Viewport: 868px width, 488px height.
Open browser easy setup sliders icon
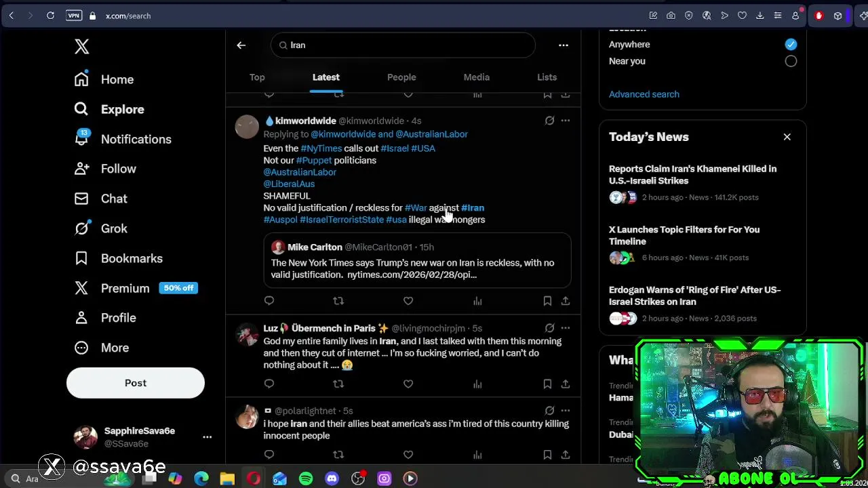click(x=777, y=16)
